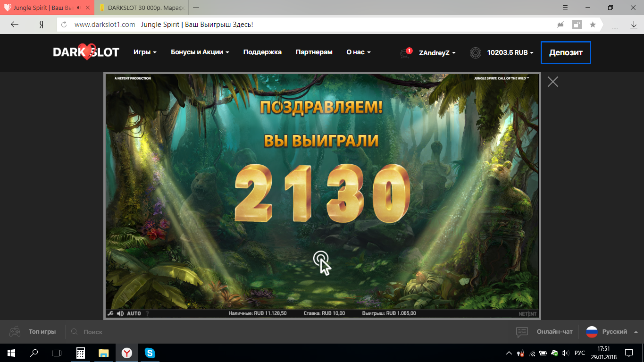Open Windows Action Center notifications
The width and height of the screenshot is (644, 362).
click(629, 353)
